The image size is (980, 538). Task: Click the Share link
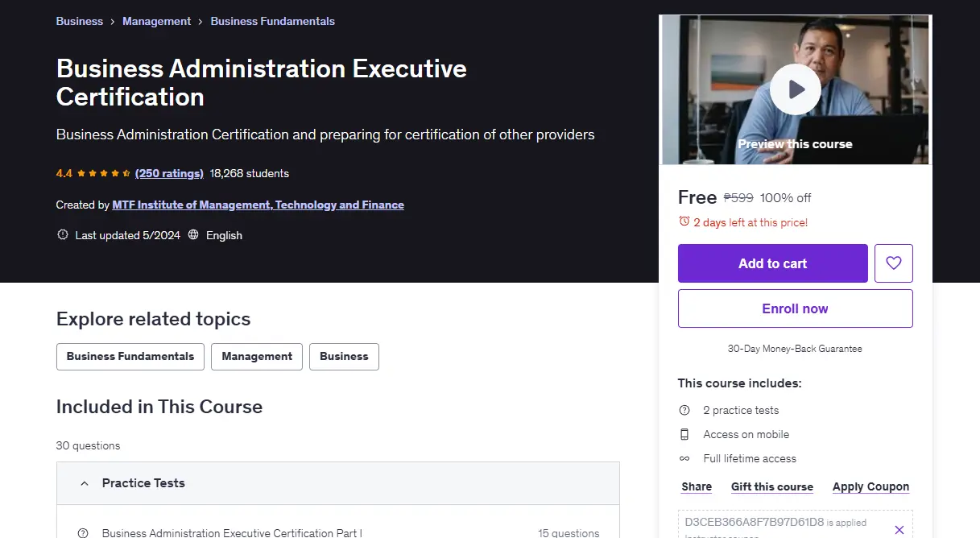pos(697,486)
